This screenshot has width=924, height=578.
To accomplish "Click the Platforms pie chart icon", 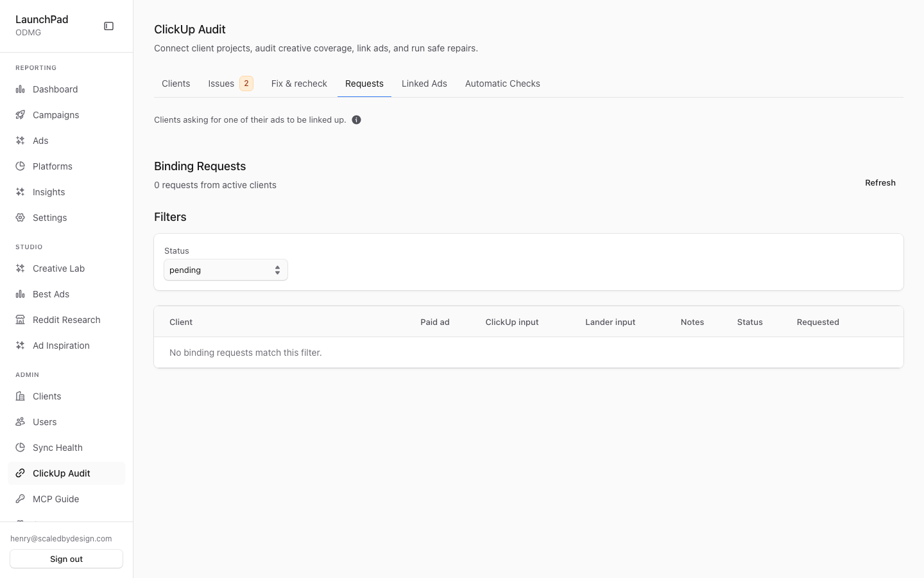I will 21,166.
